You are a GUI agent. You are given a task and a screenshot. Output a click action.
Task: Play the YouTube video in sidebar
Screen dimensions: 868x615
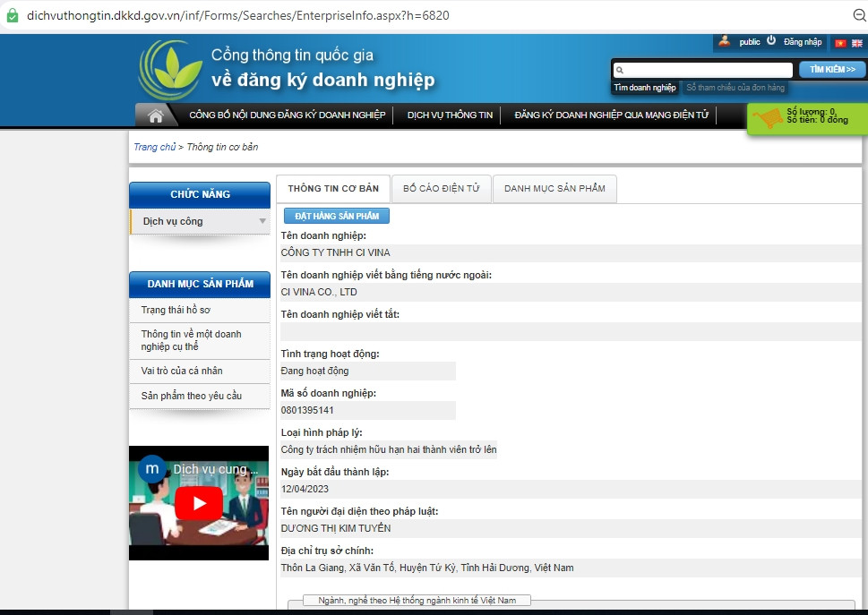tap(198, 503)
